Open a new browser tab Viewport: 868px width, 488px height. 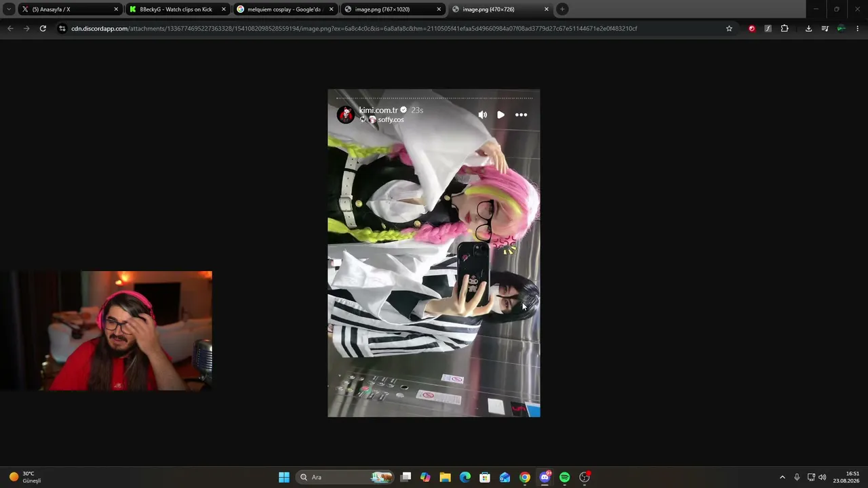click(x=562, y=9)
